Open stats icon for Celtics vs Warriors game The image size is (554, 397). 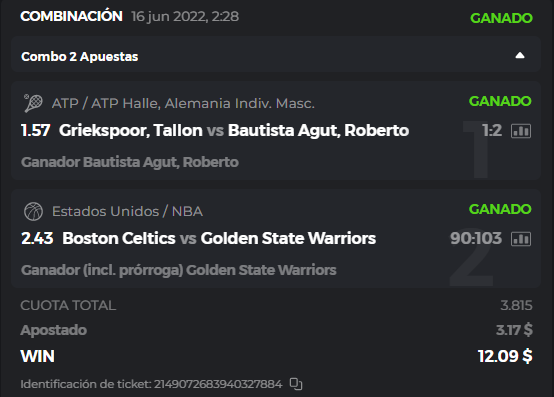521,239
